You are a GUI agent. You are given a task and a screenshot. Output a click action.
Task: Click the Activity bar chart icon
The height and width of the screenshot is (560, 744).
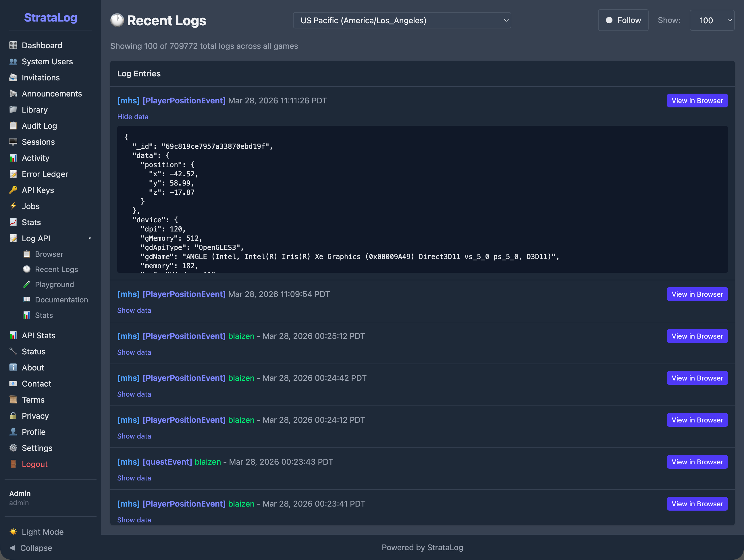coord(13,158)
